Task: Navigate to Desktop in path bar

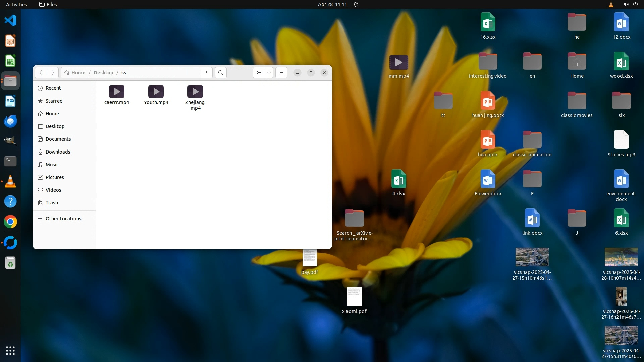Action: [103, 73]
